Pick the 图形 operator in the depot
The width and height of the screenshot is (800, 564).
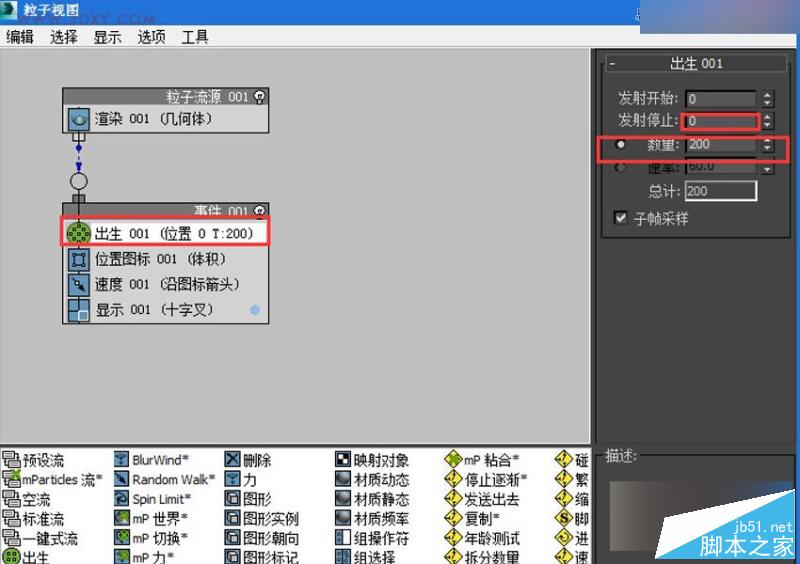click(x=248, y=499)
